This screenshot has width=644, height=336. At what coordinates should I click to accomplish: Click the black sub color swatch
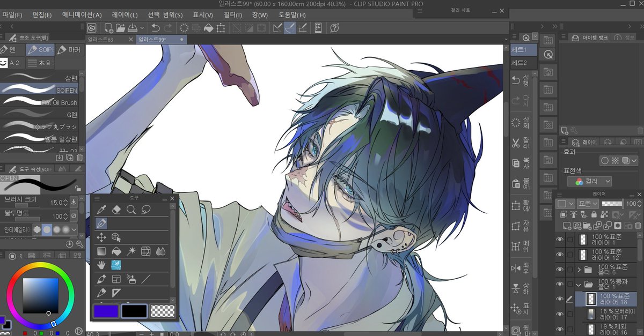134,310
